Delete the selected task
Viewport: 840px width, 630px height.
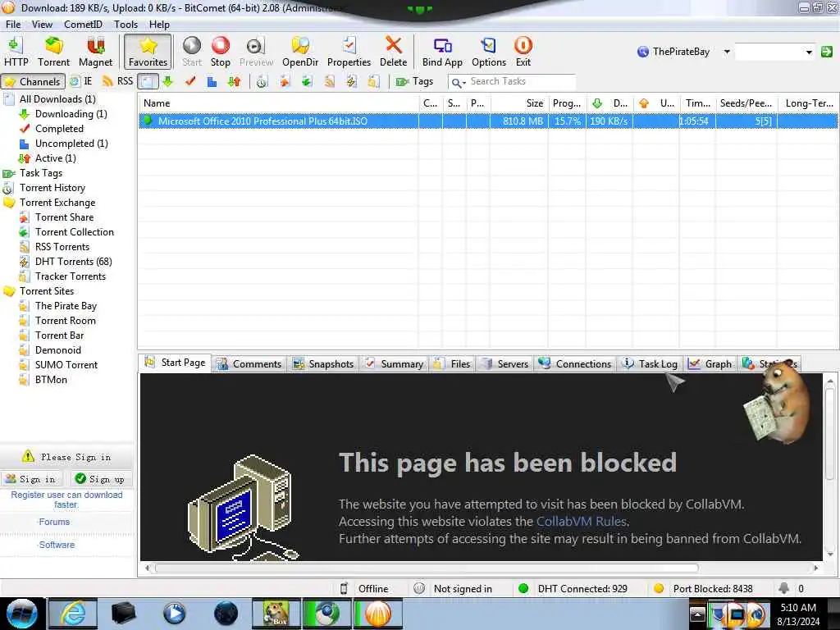[x=393, y=52]
